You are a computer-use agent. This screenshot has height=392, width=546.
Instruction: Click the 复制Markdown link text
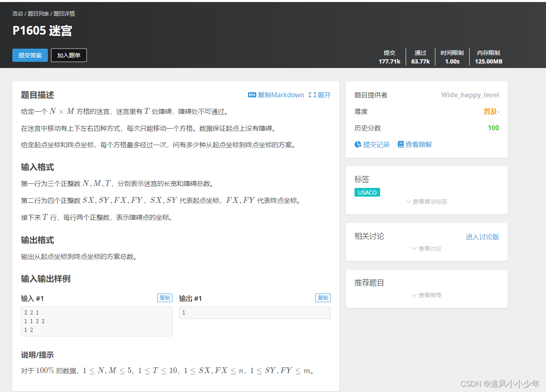point(281,95)
